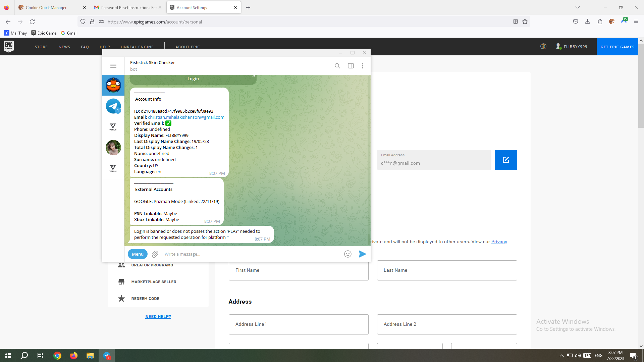Toggle Telegram right sidebar panel icon
This screenshot has width=644, height=362.
(x=351, y=66)
